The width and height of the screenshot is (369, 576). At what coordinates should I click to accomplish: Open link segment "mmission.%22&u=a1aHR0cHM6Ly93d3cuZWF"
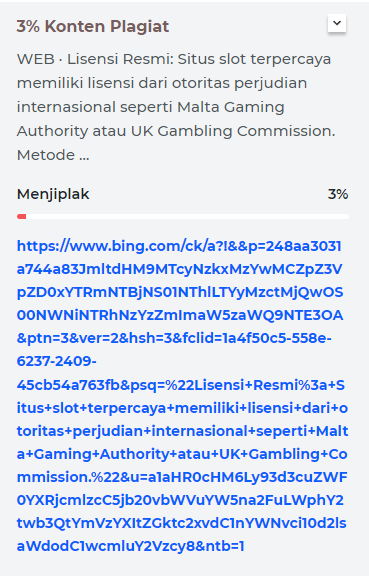[x=182, y=477]
